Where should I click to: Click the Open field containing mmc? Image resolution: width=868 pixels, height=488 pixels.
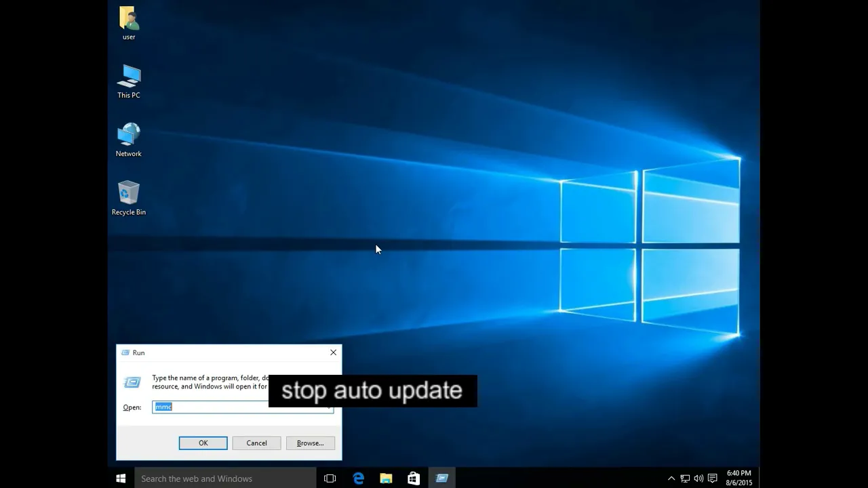[x=243, y=407]
